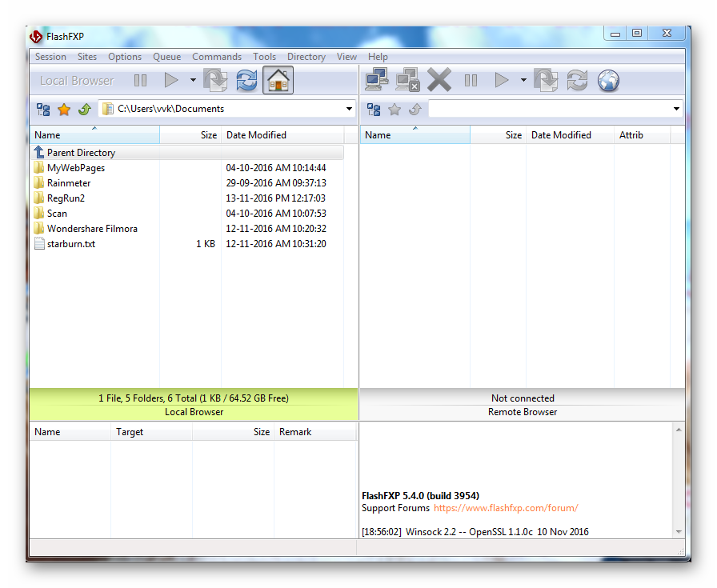Viewport: 717px width, 588px height.
Task: Click the remote pane Refresh icon
Action: pyautogui.click(x=577, y=80)
